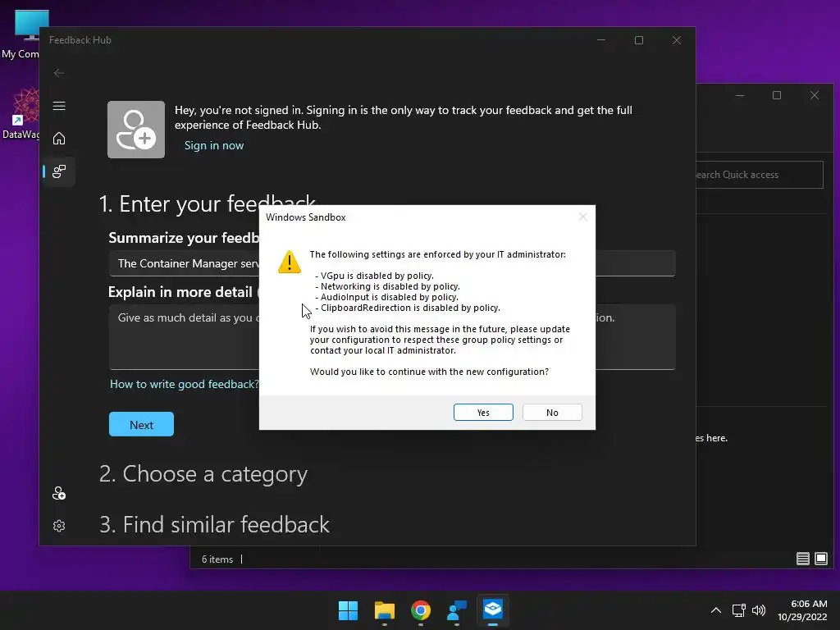
Task: Open Feedback Hub Home page
Action: click(x=59, y=138)
